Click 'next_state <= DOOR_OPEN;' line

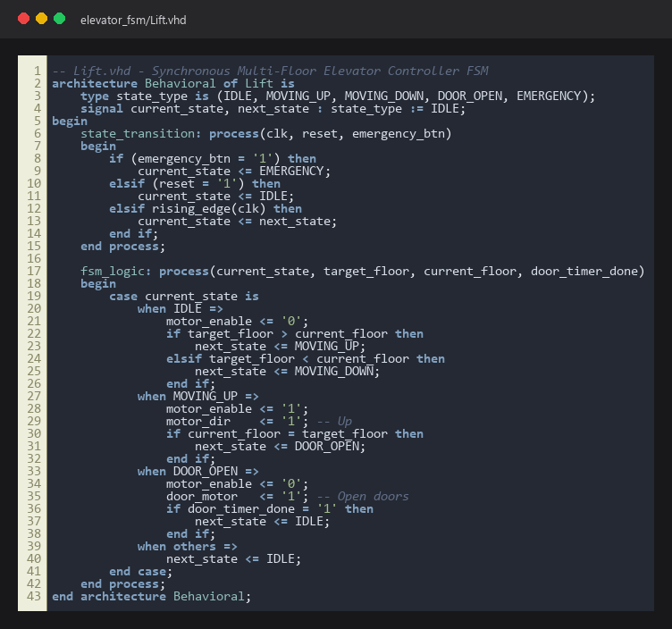280,447
